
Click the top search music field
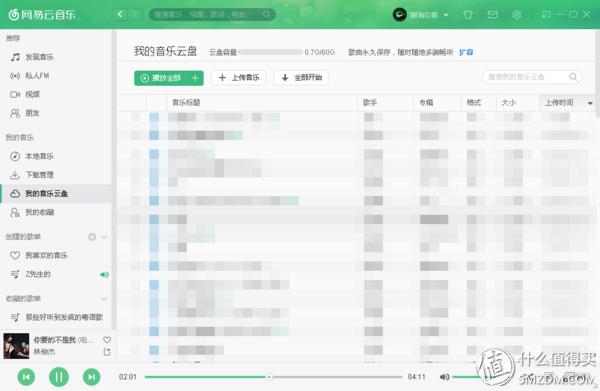212,15
